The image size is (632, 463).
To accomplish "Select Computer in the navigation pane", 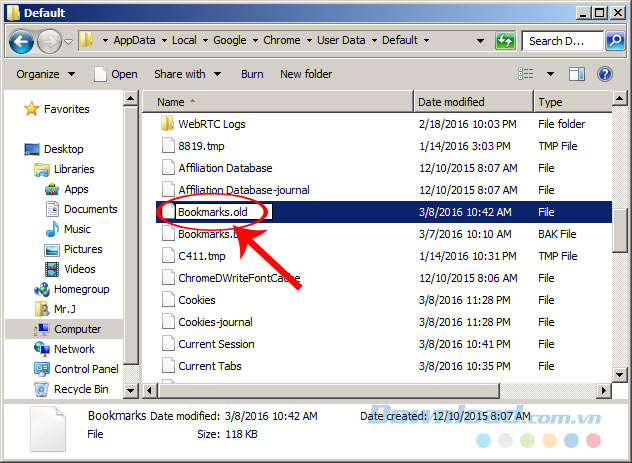I will (77, 329).
